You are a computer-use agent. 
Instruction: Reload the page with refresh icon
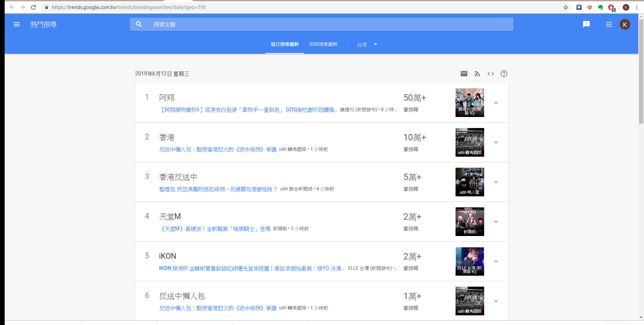[x=33, y=7]
